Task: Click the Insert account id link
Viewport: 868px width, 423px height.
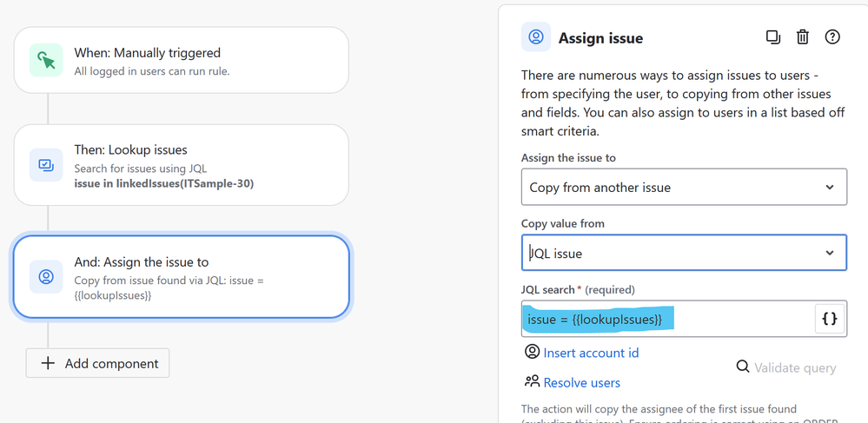Action: pyautogui.click(x=591, y=353)
